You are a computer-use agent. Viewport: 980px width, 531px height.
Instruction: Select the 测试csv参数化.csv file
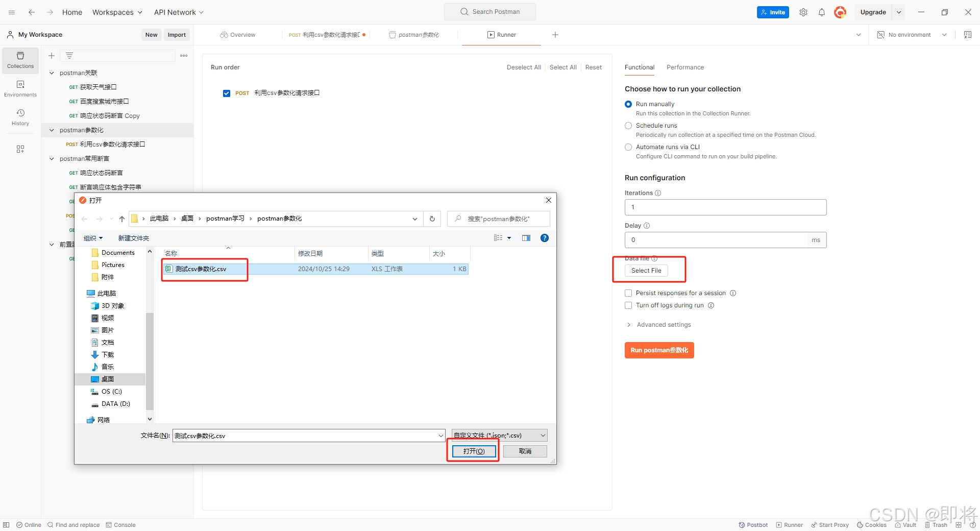click(x=315, y=269)
